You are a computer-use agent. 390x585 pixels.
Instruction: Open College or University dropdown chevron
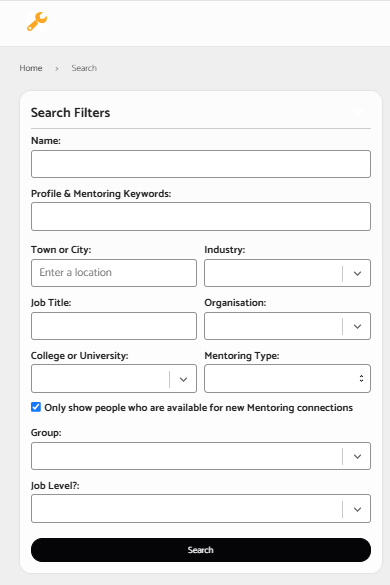[x=183, y=379]
